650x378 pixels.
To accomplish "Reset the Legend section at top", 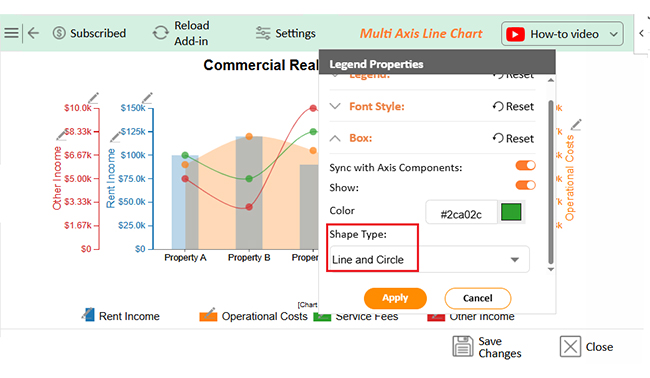I will coord(513,76).
